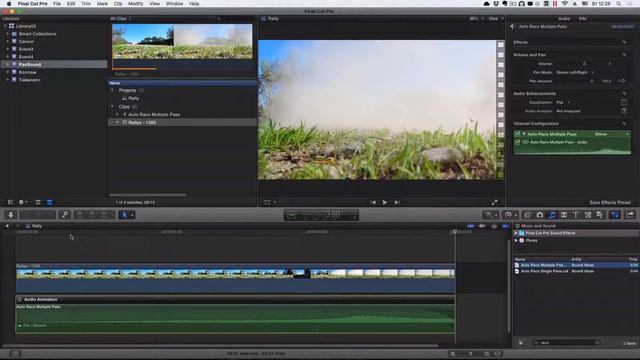Uncheck Auto Race Multiple Pass - audio component
The width and height of the screenshot is (640, 360).
point(517,142)
